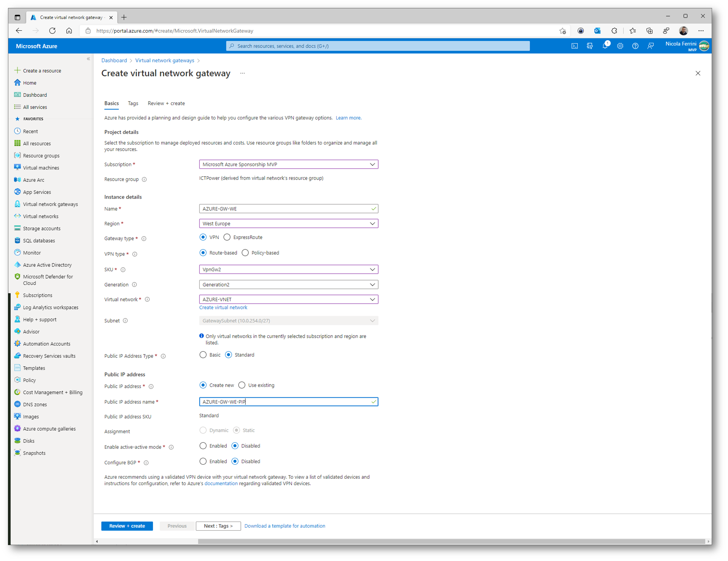The width and height of the screenshot is (728, 561).
Task: Click the browser refresh button
Action: tap(52, 31)
